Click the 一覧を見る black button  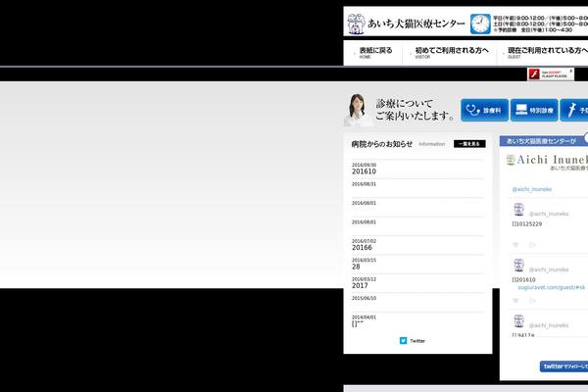pos(469,144)
